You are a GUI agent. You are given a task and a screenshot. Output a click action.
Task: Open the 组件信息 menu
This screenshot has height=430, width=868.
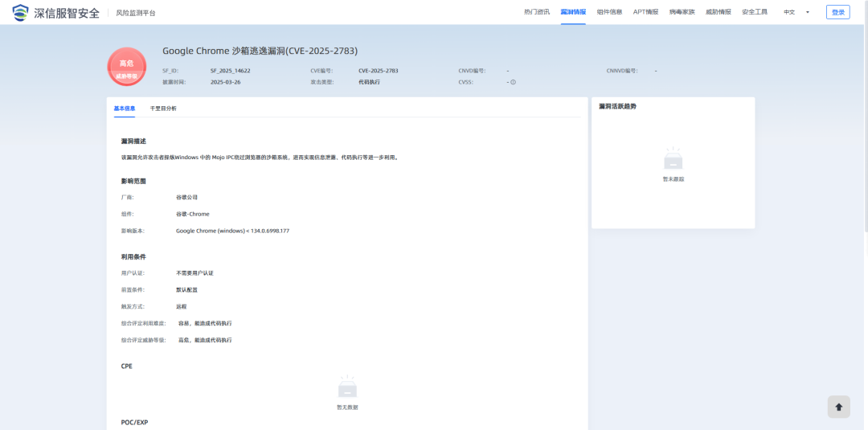[x=609, y=11]
